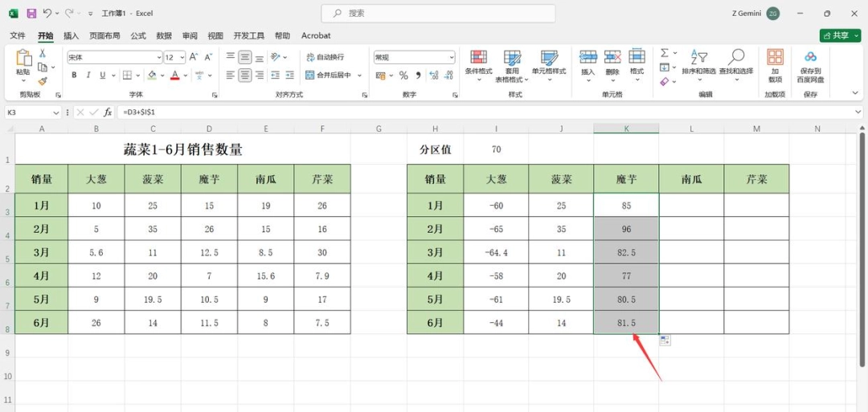Viewport: 868px width, 412px height.
Task: Click the Fill Color bucket swatch
Action: tap(152, 75)
